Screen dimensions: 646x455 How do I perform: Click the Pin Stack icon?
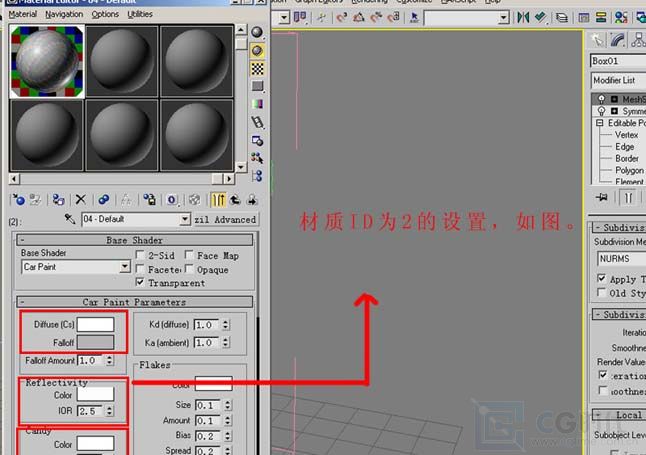coord(602,197)
